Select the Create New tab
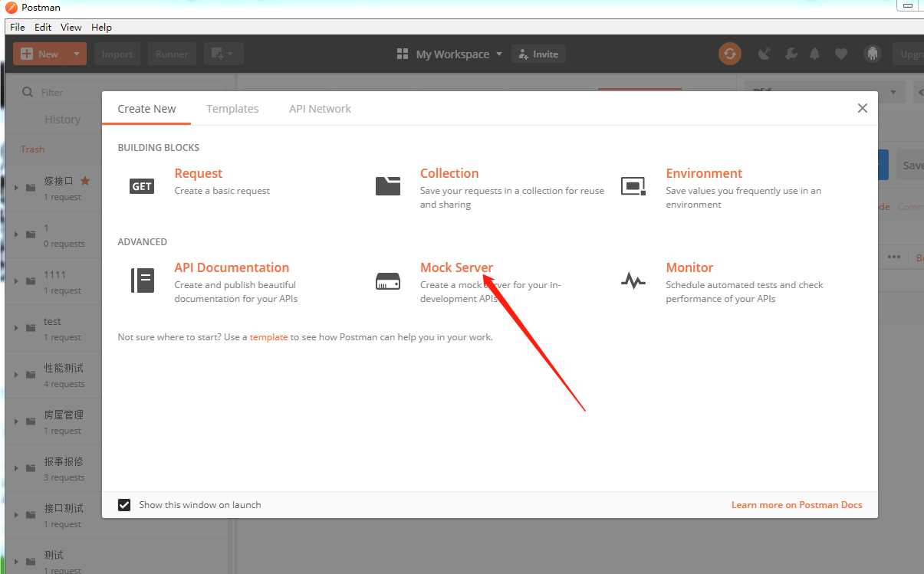 pyautogui.click(x=146, y=109)
